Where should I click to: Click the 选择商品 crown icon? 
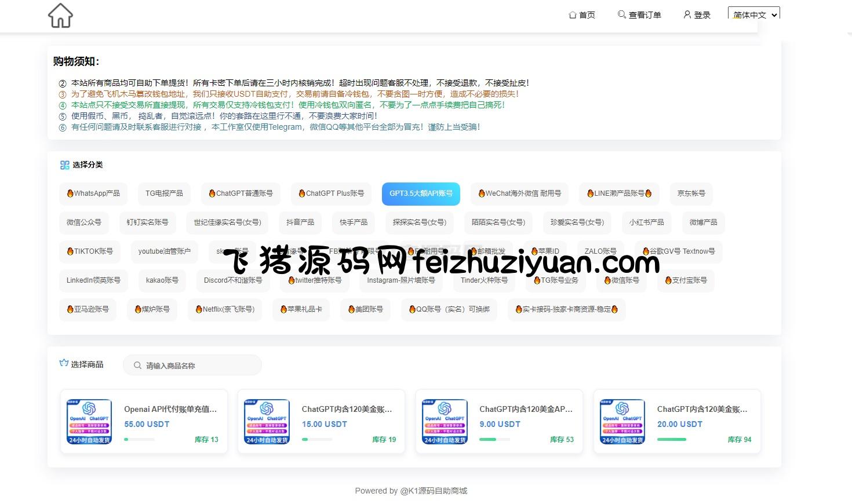pos(64,363)
